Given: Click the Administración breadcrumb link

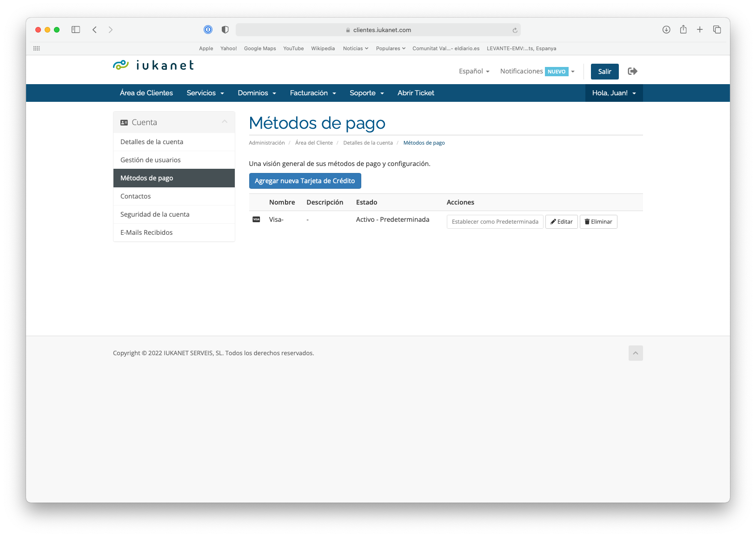Looking at the screenshot, I should (267, 143).
